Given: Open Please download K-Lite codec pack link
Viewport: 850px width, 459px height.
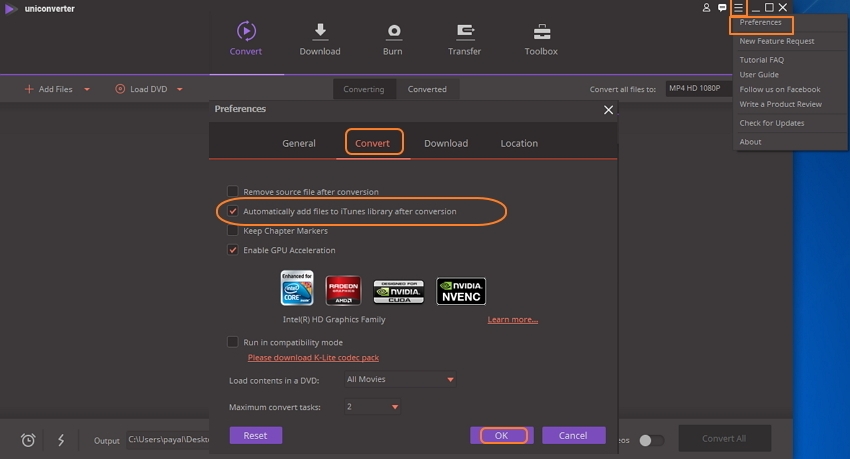Looking at the screenshot, I should point(313,358).
